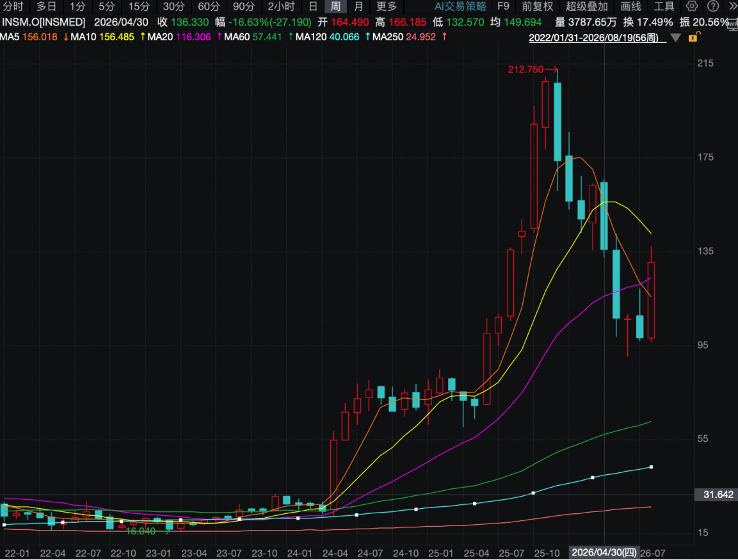
Task: Open the 前复权 adjustment dropdown
Action: click(538, 6)
